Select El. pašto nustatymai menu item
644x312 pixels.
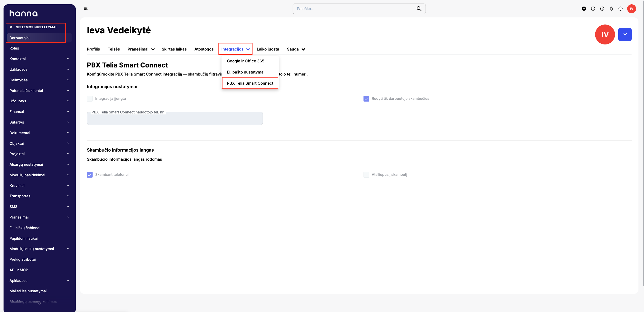click(x=250, y=72)
